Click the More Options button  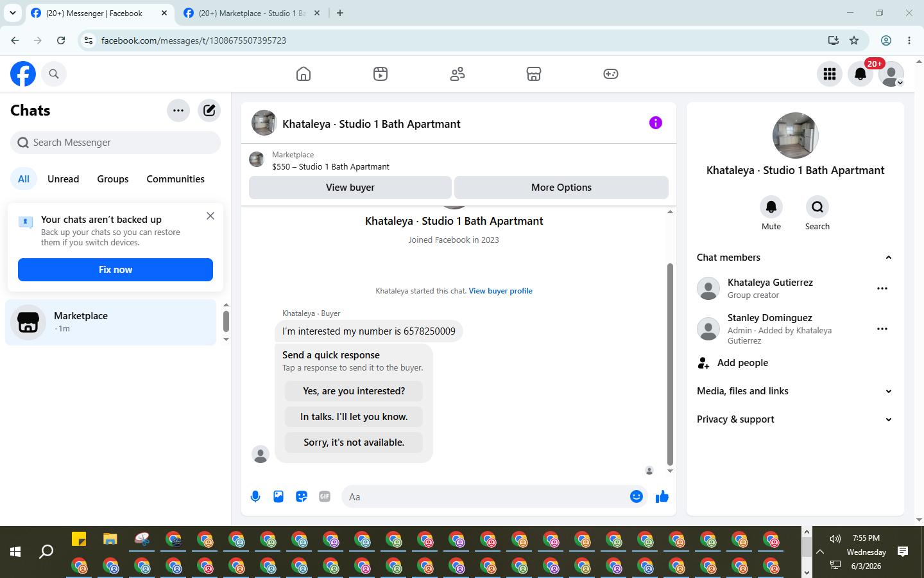[561, 188]
